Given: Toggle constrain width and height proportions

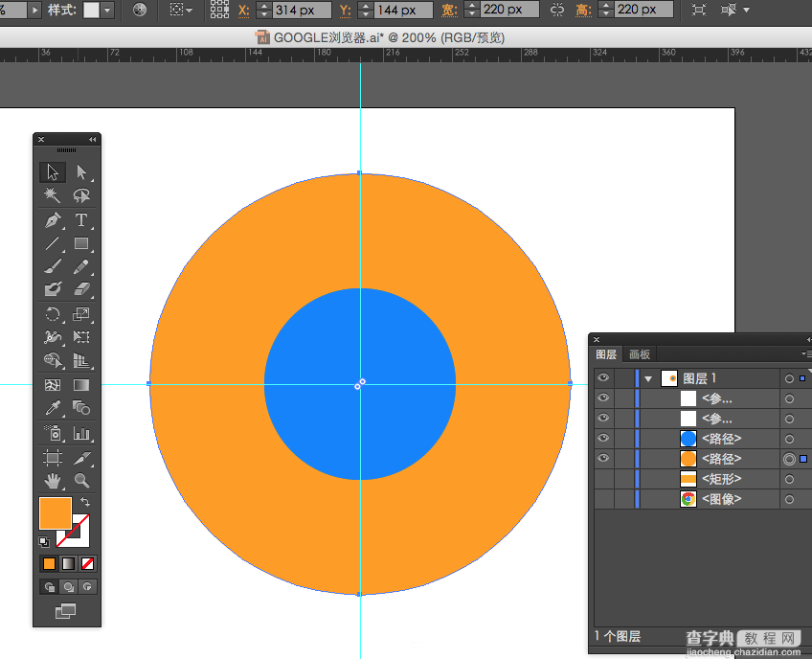Looking at the screenshot, I should tap(557, 10).
